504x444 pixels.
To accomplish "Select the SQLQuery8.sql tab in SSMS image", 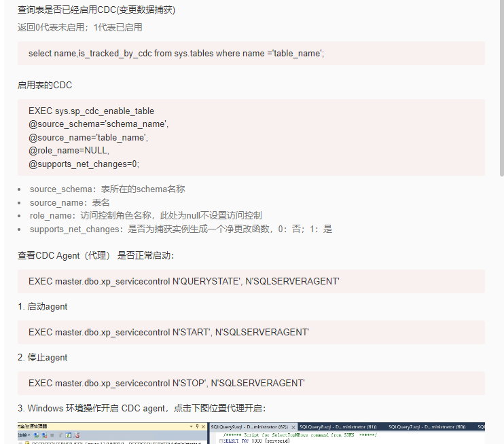I will coord(338,427).
